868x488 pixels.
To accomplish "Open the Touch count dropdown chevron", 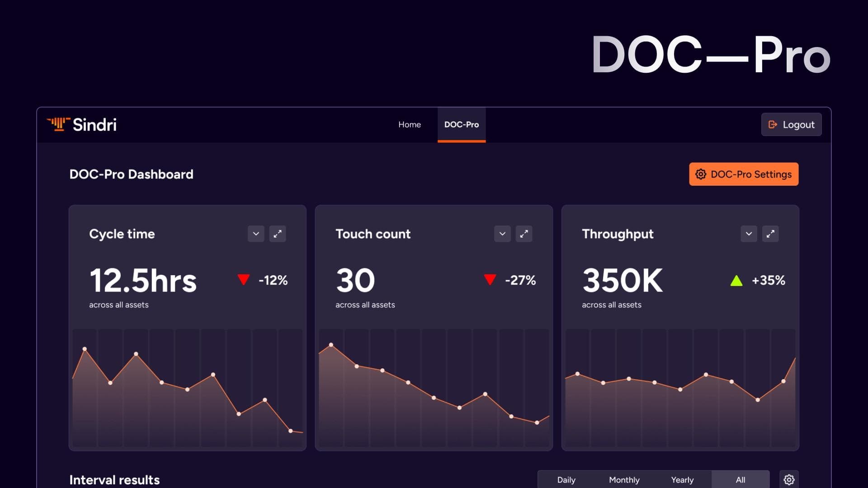I will click(502, 234).
